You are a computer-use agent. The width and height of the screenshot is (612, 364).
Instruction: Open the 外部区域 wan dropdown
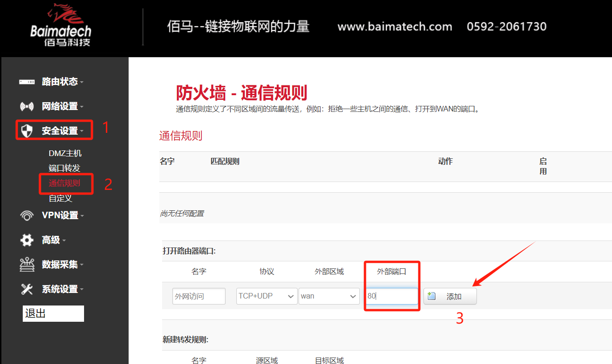click(329, 296)
